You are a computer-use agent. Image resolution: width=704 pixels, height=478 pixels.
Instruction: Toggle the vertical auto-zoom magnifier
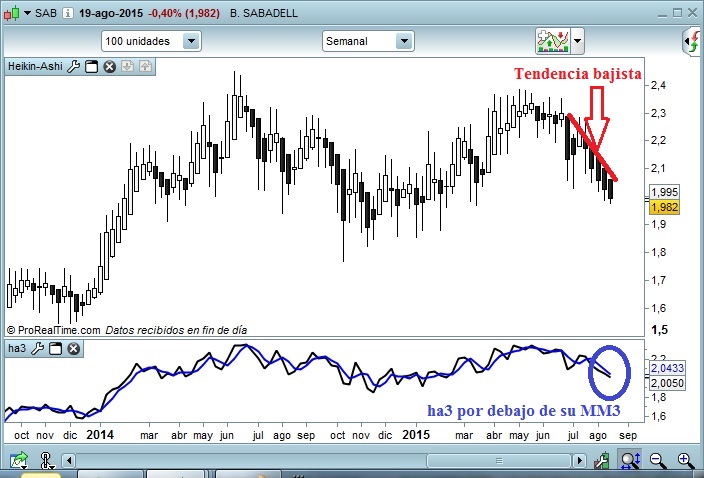click(x=630, y=460)
